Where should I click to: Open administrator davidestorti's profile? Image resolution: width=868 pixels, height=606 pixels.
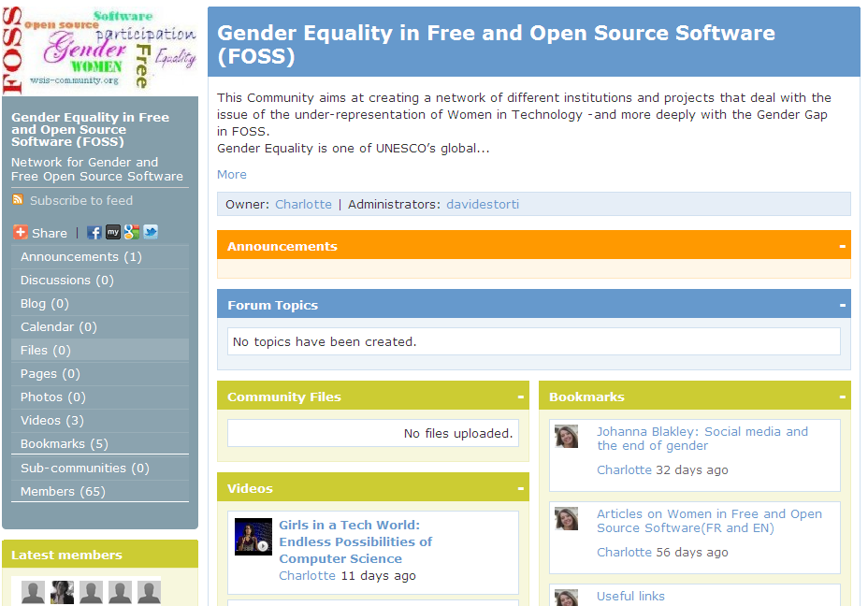coord(483,204)
